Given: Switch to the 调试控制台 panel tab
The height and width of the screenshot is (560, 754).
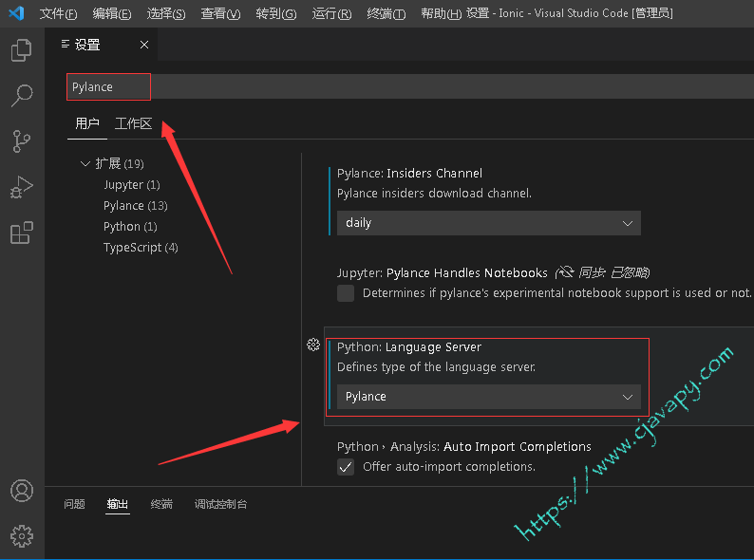Looking at the screenshot, I should (x=220, y=504).
